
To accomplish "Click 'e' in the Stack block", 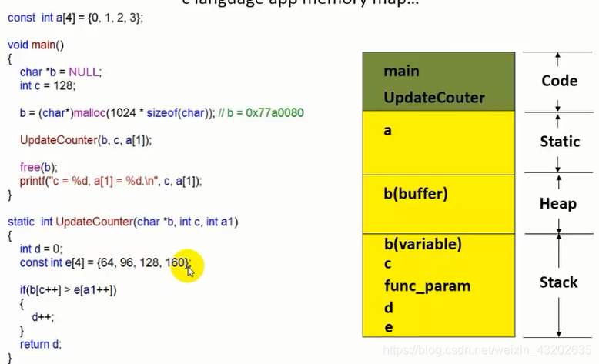I will pos(389,327).
